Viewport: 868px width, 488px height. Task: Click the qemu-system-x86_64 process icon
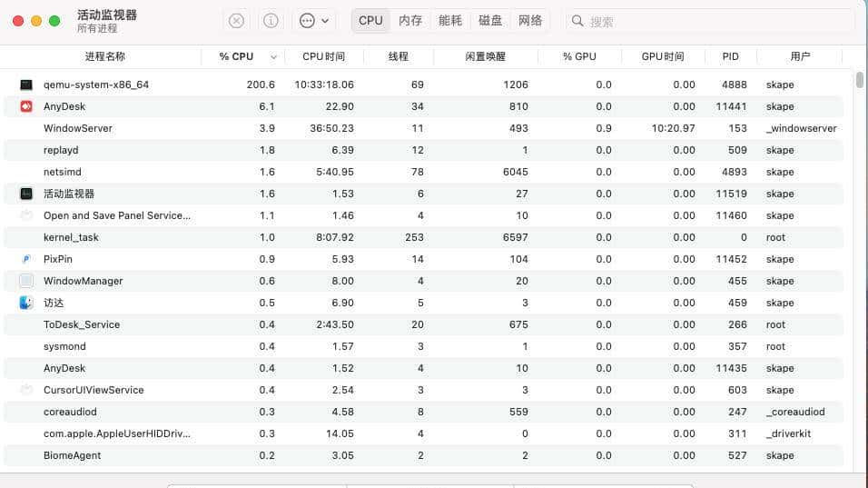26,85
